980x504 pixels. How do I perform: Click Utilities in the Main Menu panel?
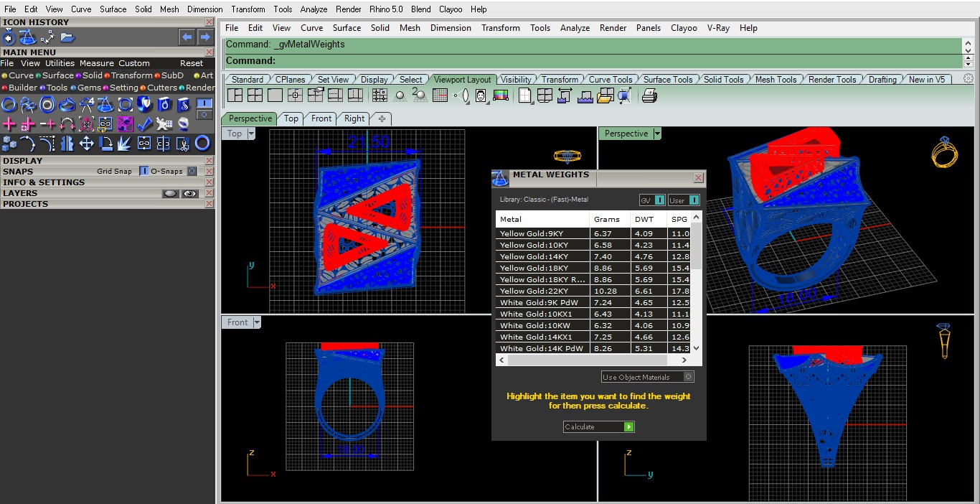(60, 63)
